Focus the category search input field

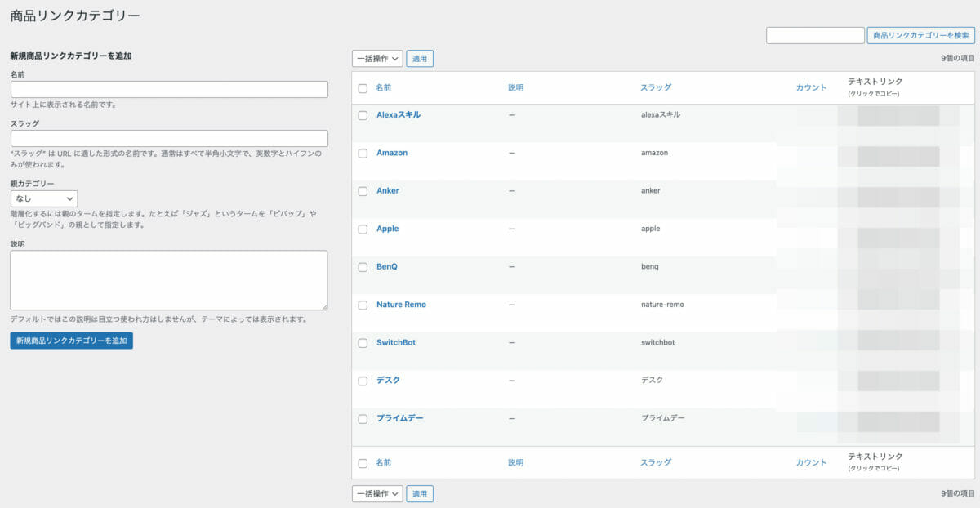click(x=815, y=35)
